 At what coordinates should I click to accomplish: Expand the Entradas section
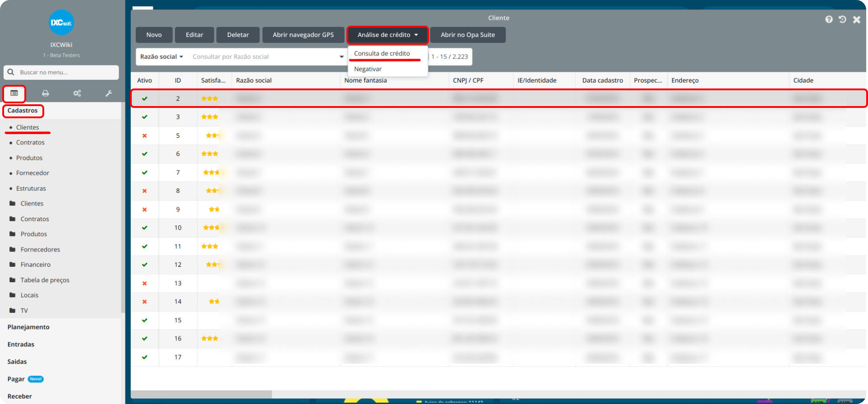click(x=21, y=344)
